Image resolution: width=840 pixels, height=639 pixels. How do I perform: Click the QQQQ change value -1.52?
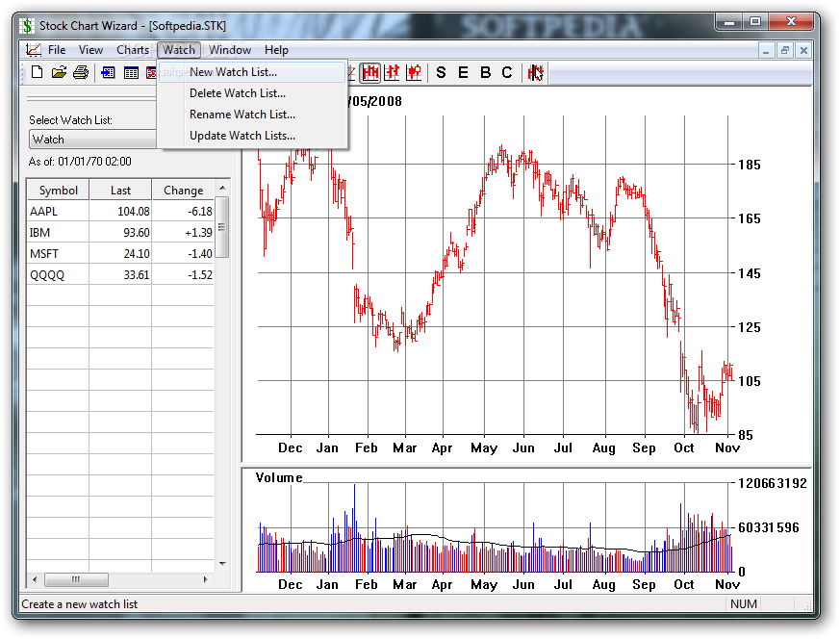[200, 275]
